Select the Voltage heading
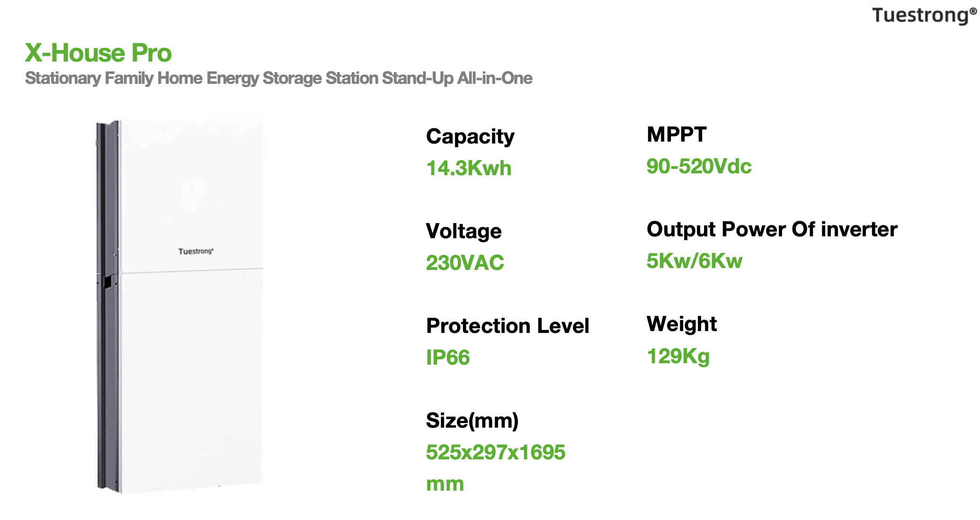This screenshot has width=980, height=520. point(463,231)
